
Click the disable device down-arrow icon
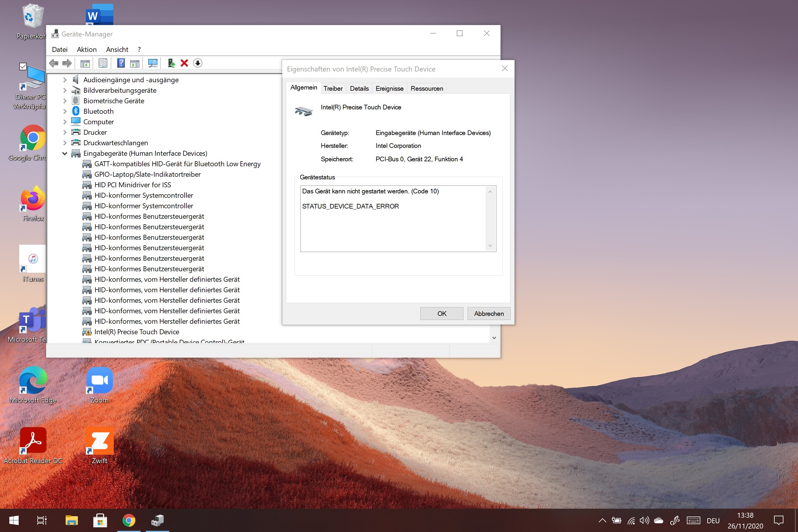[x=197, y=63]
